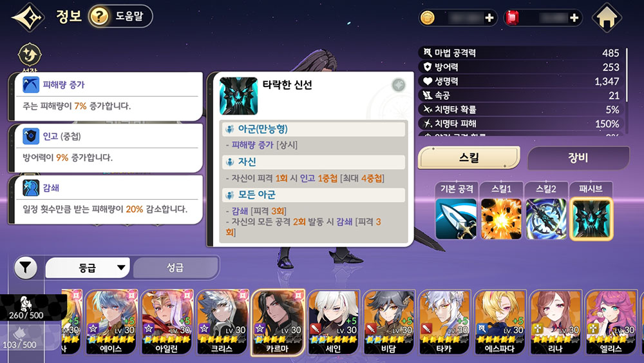Open the funnel filter button
This screenshot has width=644, height=363.
point(26,268)
